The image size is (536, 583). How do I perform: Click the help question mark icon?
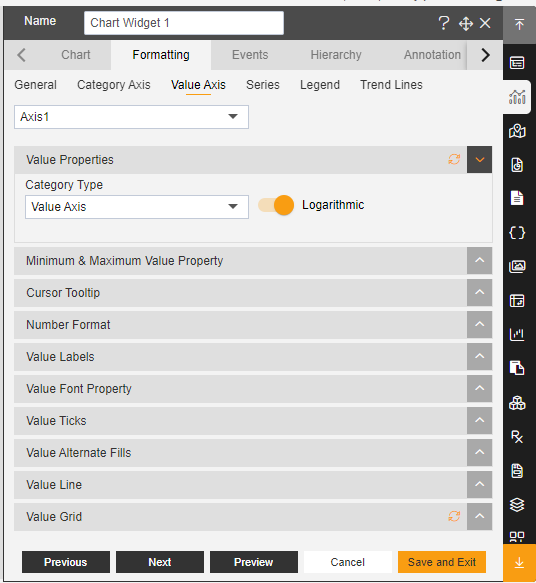[443, 23]
